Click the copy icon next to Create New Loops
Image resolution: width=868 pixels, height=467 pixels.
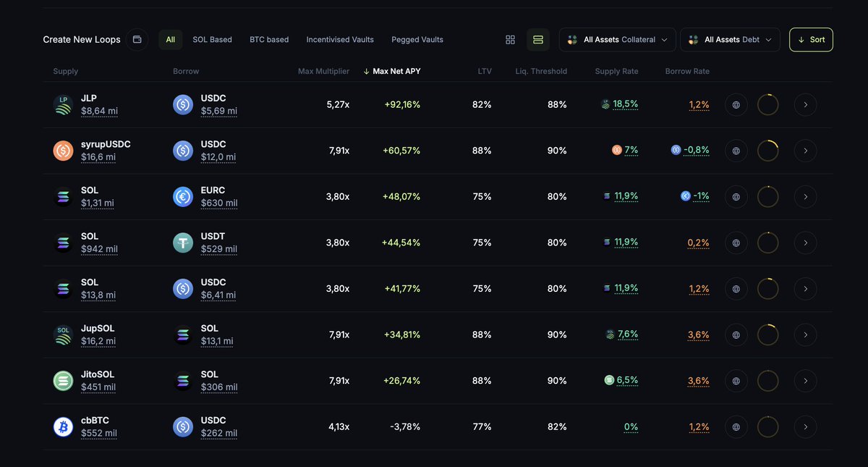[137, 39]
